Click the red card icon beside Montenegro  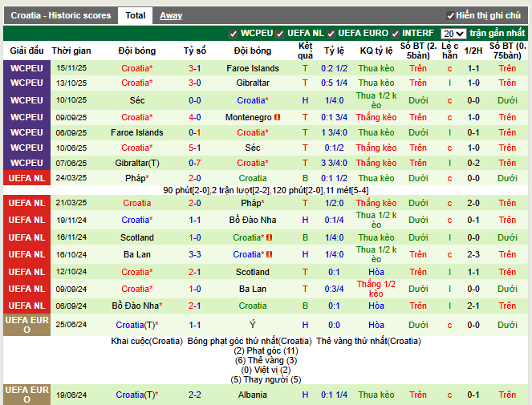coord(278,117)
